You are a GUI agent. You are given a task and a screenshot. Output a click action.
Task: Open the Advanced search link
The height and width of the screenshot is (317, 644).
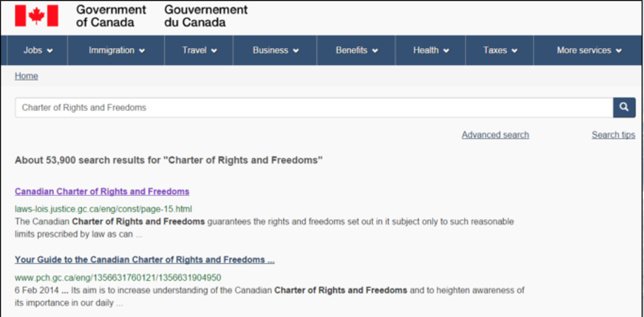coord(495,134)
